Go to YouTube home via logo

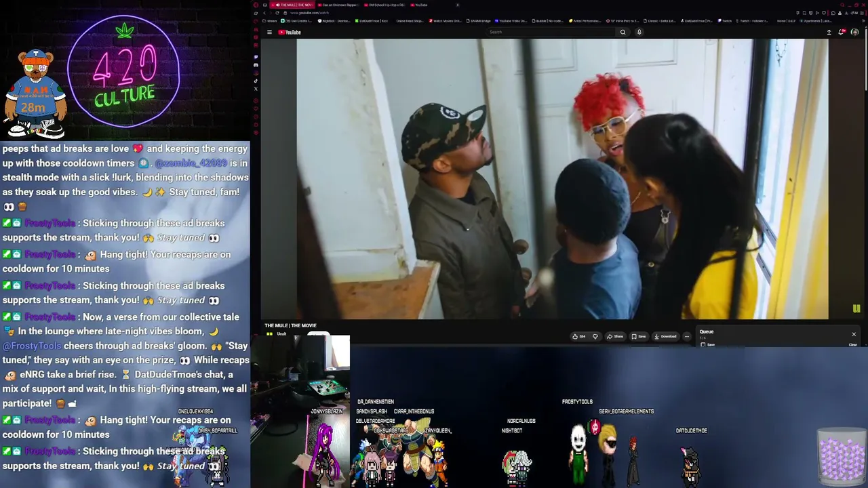pos(290,32)
